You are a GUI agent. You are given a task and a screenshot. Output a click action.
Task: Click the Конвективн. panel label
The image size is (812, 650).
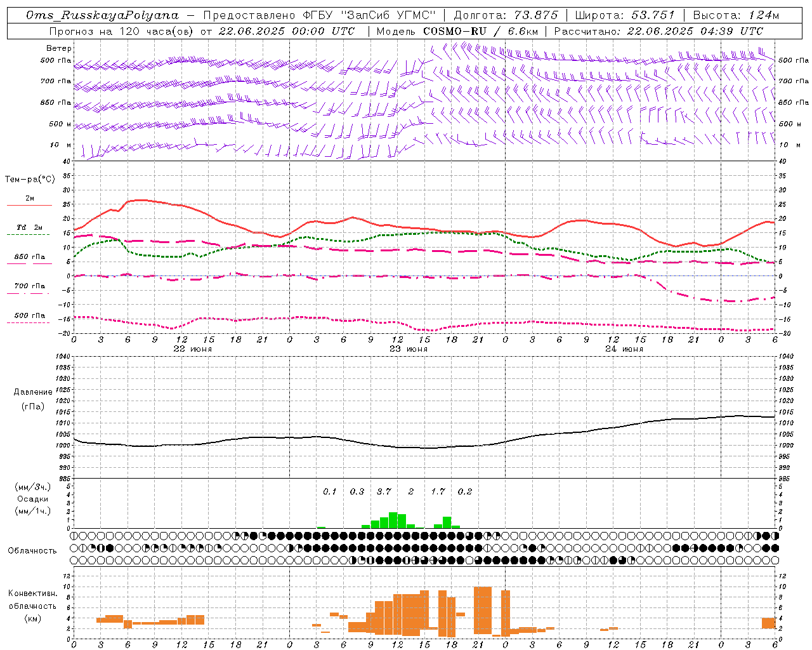click(x=32, y=594)
